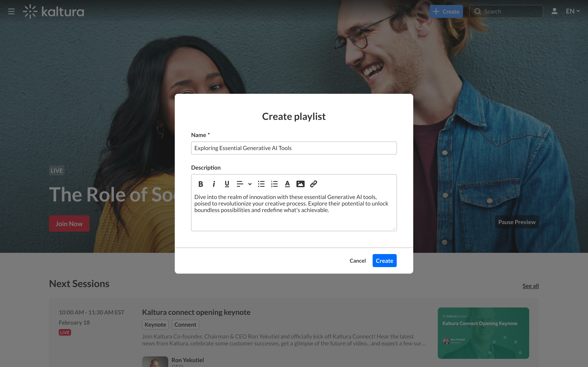
Task: Open the text color picker icon
Action: pos(287,184)
